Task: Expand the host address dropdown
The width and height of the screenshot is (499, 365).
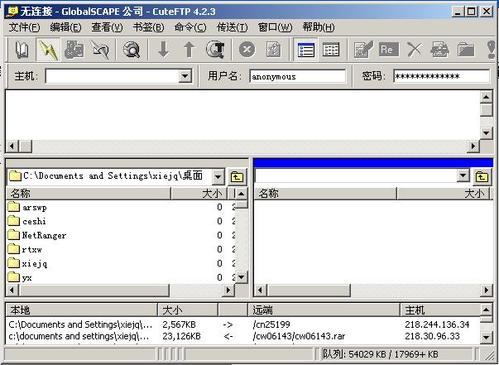Action: (x=185, y=76)
